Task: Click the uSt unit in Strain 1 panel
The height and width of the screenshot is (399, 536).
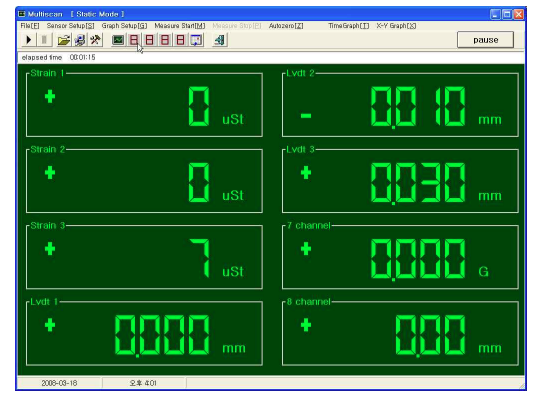Action: coord(233,119)
